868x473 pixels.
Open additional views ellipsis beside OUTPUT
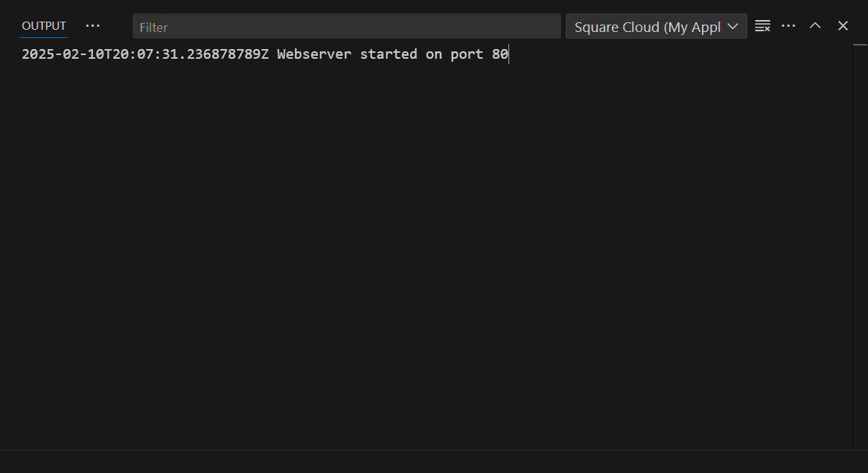(x=92, y=26)
